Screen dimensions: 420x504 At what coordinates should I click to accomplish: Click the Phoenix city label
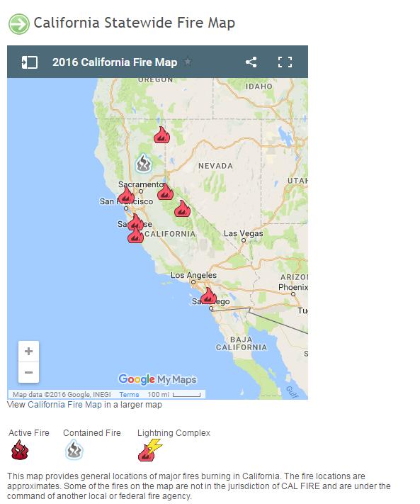pyautogui.click(x=293, y=287)
